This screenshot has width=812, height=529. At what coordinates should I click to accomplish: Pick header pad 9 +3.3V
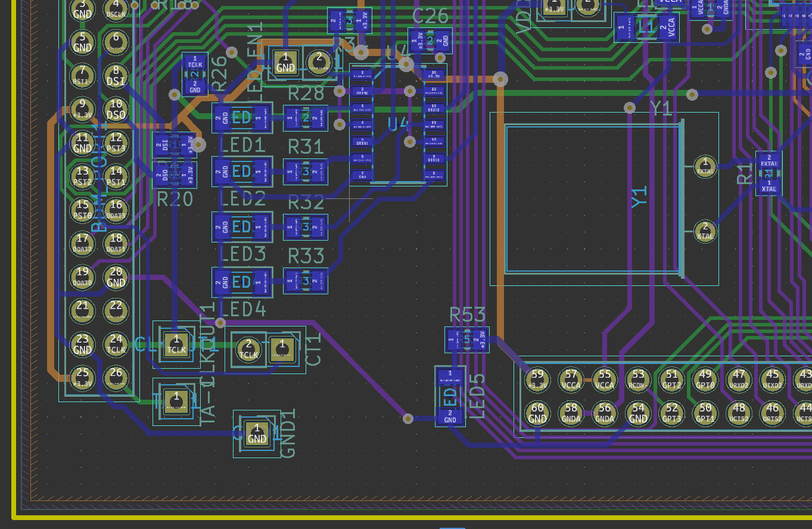point(82,110)
